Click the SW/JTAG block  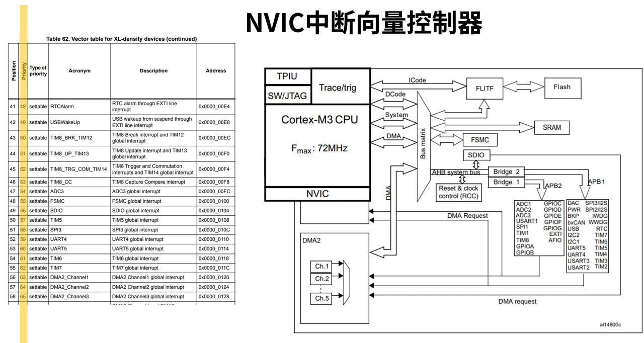click(x=288, y=95)
